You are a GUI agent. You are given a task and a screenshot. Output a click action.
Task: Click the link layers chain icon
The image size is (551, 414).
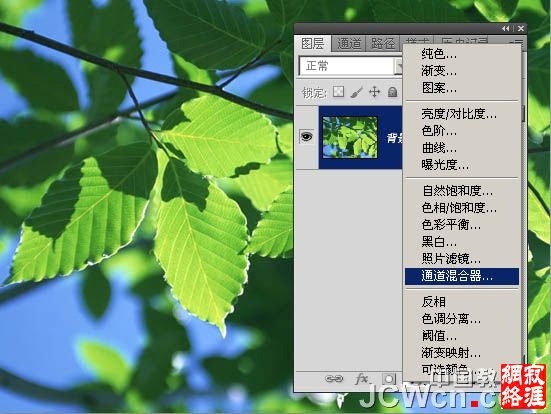click(x=334, y=379)
